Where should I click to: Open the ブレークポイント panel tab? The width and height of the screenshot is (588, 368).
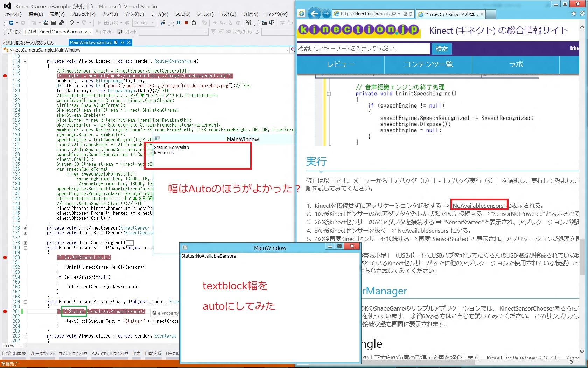coord(42,353)
